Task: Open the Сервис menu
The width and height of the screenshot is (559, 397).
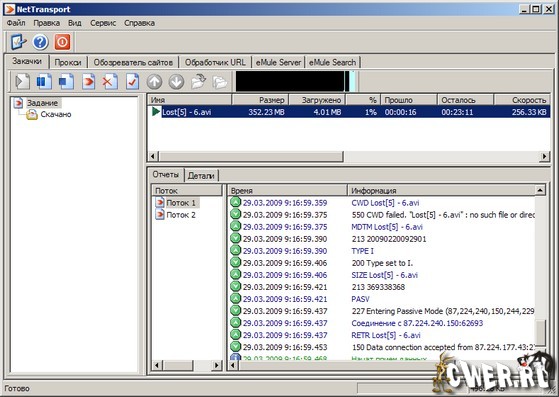Action: pyautogui.click(x=103, y=23)
